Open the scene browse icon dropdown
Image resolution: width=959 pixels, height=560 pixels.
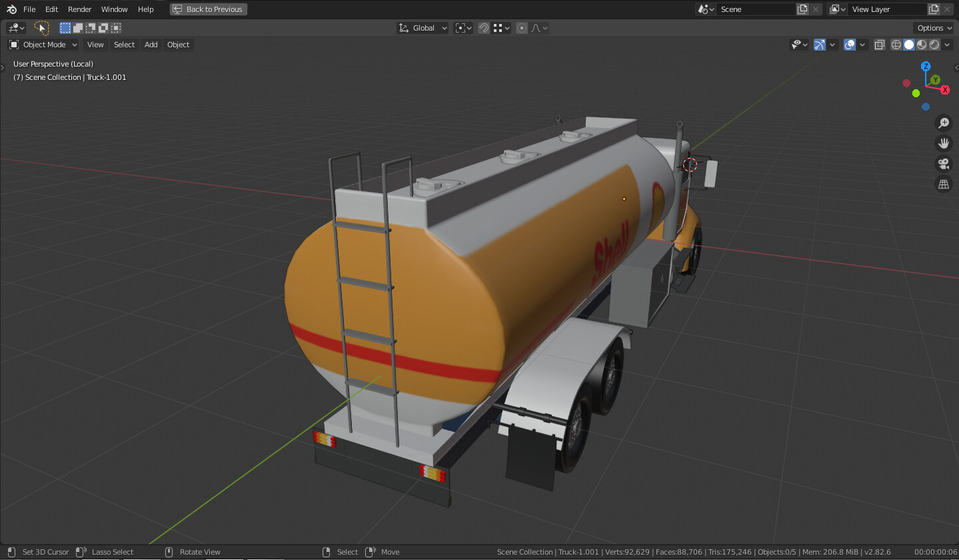pyautogui.click(x=706, y=9)
